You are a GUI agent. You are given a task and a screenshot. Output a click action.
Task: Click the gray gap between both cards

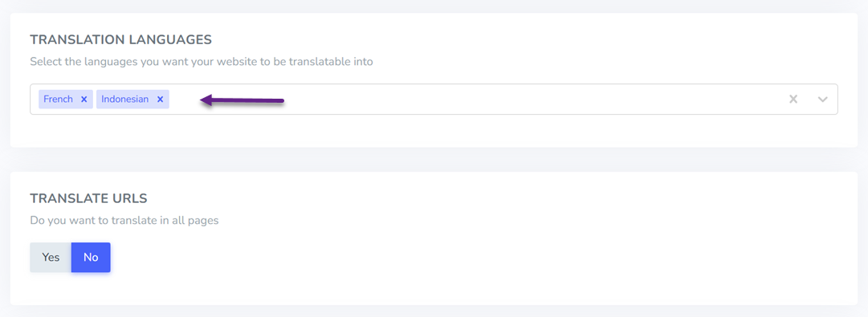(x=434, y=160)
